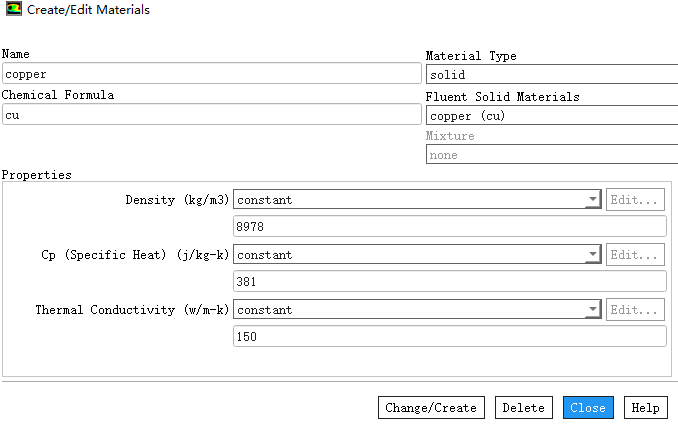Click the Edit button next to Density
The image size is (678, 426).
coord(635,200)
